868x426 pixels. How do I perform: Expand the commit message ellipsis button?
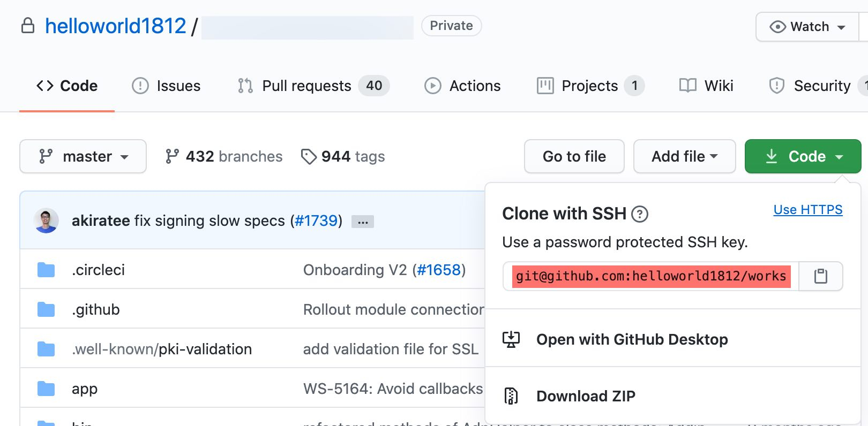pyautogui.click(x=363, y=222)
